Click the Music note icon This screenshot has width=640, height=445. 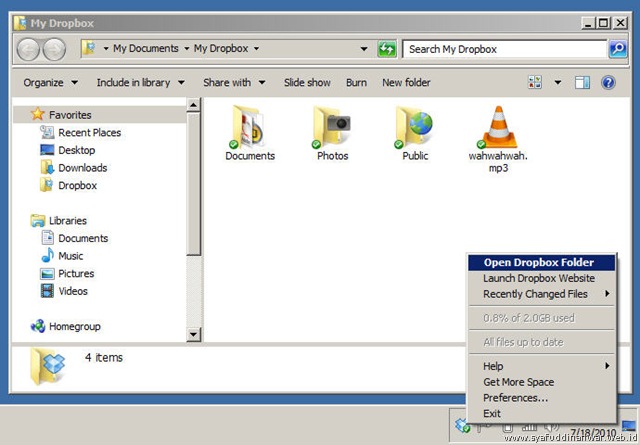point(47,256)
